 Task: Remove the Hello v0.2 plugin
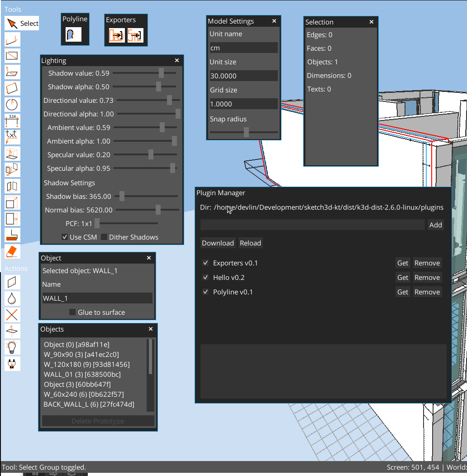427,277
